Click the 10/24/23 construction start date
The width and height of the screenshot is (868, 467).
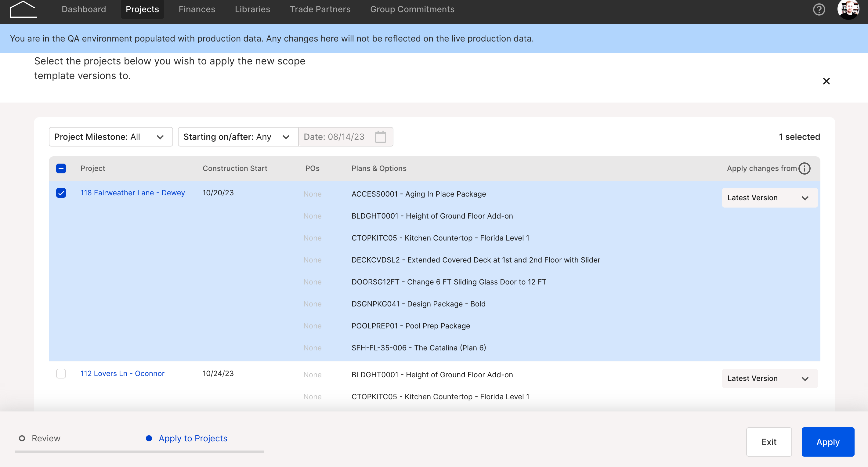coord(218,374)
